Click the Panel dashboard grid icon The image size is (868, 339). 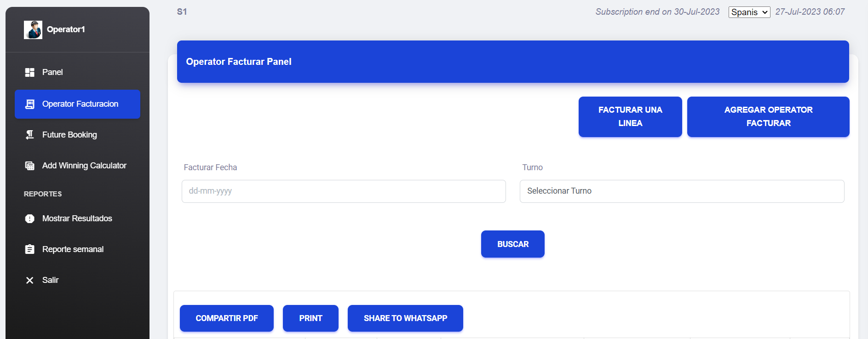30,72
